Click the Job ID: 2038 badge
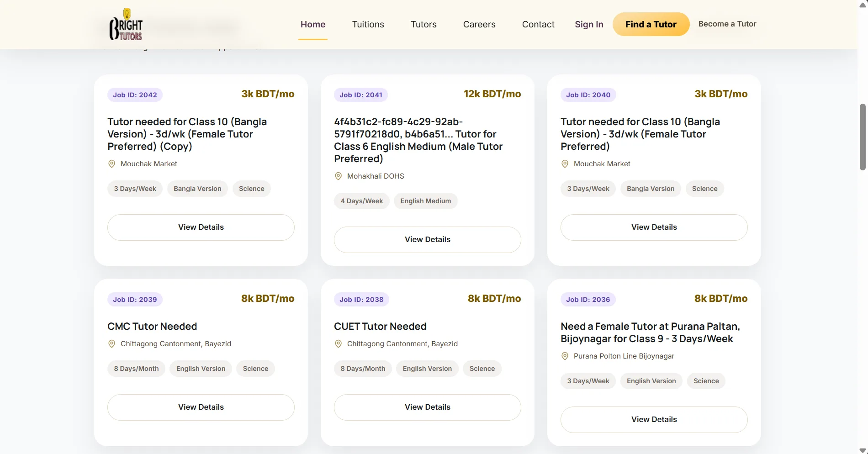Image resolution: width=868 pixels, height=454 pixels. pyautogui.click(x=361, y=300)
